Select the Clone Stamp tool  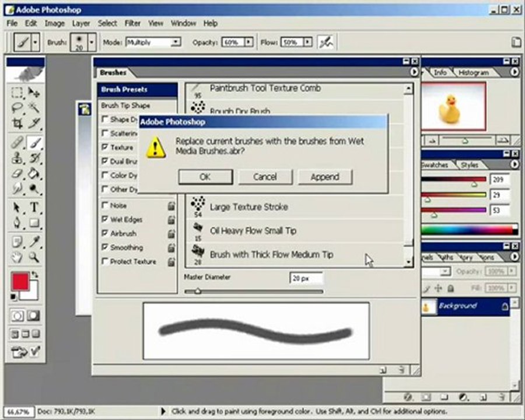(x=17, y=158)
